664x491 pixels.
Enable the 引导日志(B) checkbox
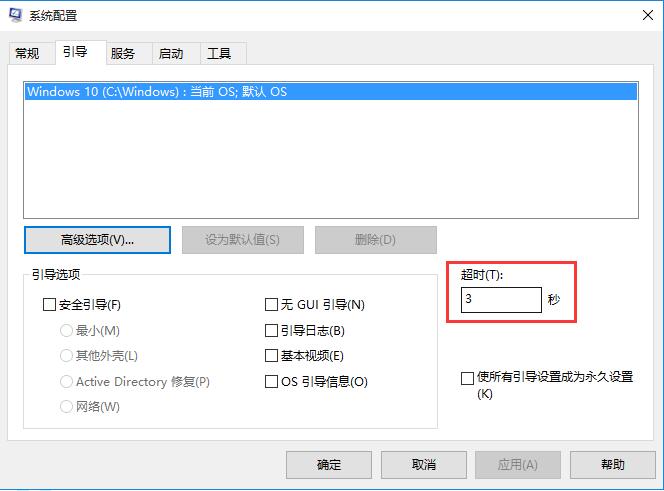pos(271,330)
